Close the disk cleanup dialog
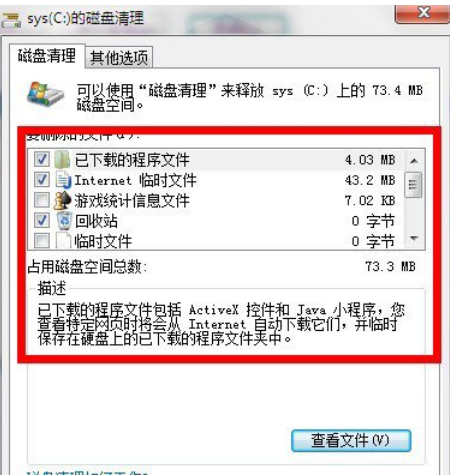450x475 pixels. tap(423, 14)
